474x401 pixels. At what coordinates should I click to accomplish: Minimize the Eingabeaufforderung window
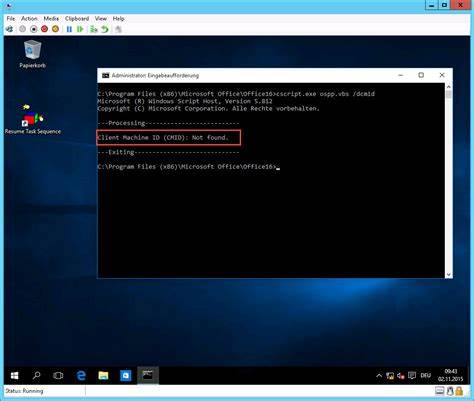(401, 75)
